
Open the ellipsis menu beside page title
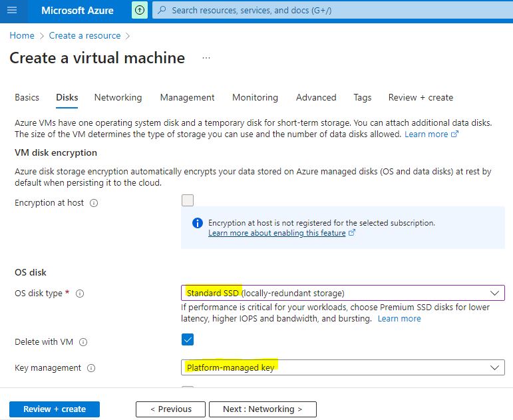pyautogui.click(x=206, y=58)
